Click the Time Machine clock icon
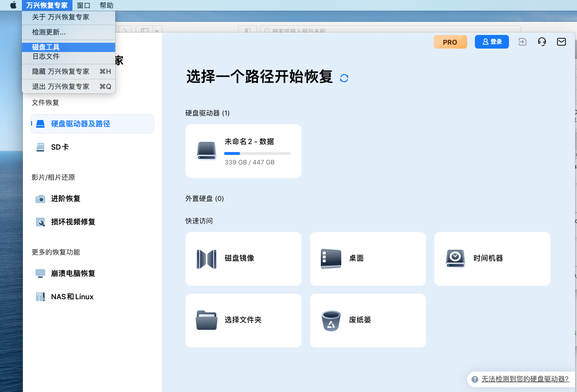The height and width of the screenshot is (392, 577). (x=455, y=258)
